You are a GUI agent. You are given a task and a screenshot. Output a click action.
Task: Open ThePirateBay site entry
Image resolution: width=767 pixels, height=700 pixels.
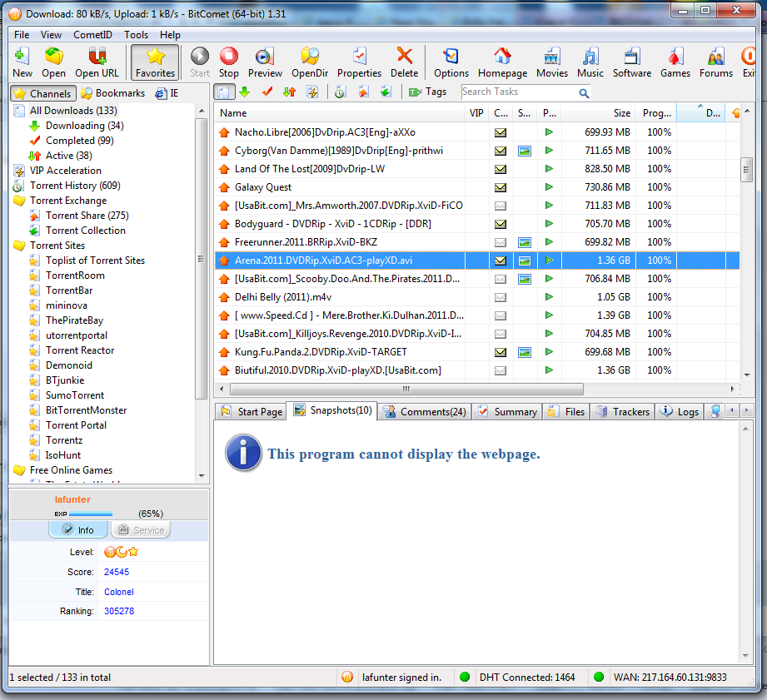click(74, 320)
